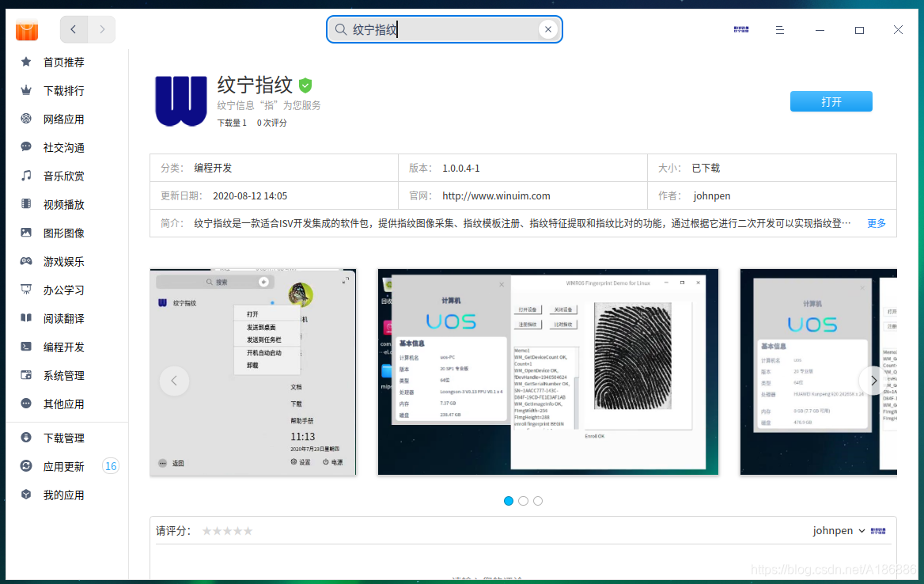
Task: Click the star icon for 首页推荐
Action: pos(26,62)
